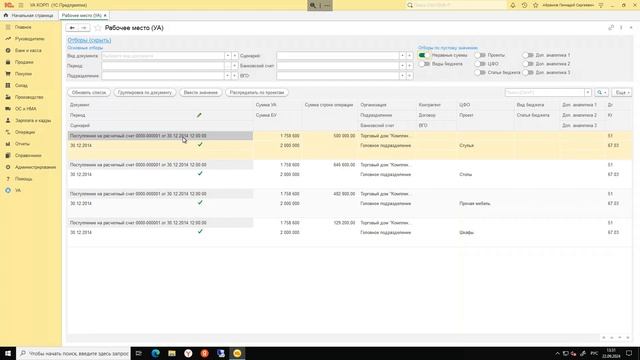Expand Вид документа dropdown arrow
This screenshot has width=640, height=360.
[x=228, y=56]
